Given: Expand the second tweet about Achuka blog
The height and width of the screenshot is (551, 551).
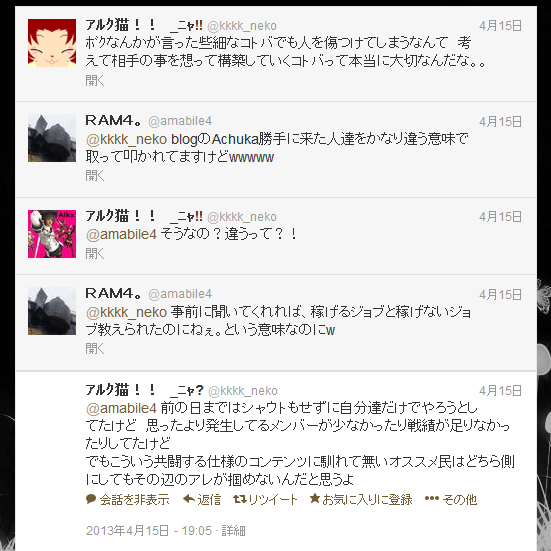Looking at the screenshot, I should (95, 175).
